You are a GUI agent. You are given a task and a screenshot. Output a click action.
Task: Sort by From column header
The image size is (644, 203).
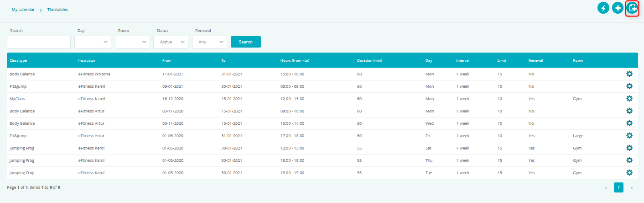[166, 60]
